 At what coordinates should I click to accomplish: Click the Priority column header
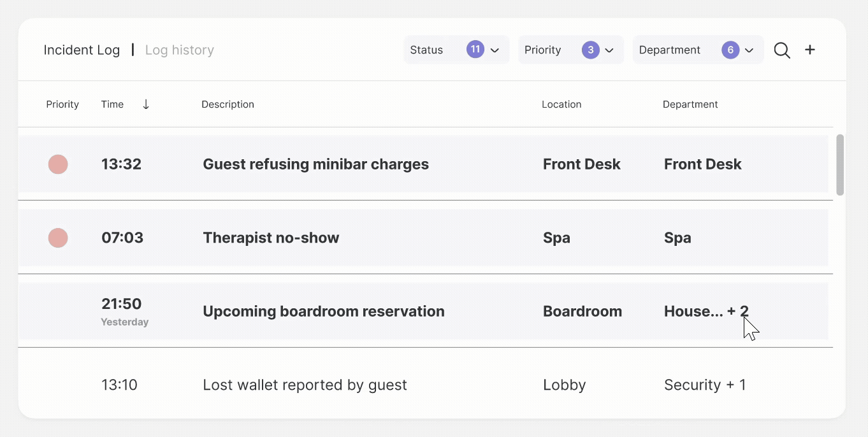point(62,104)
